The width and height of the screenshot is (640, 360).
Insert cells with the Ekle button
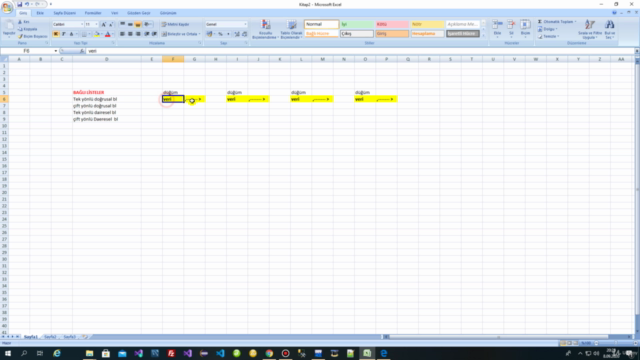coord(497,29)
